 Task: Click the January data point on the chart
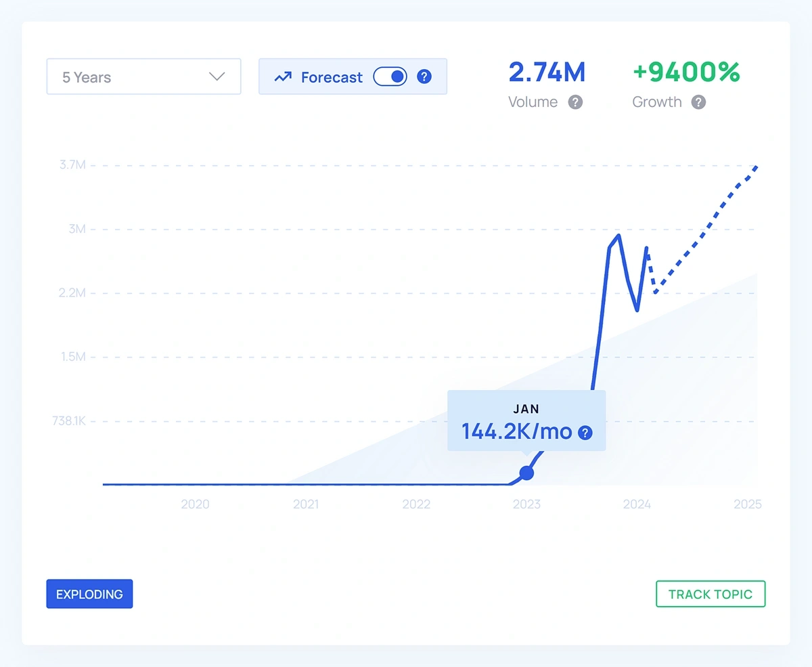coord(527,473)
